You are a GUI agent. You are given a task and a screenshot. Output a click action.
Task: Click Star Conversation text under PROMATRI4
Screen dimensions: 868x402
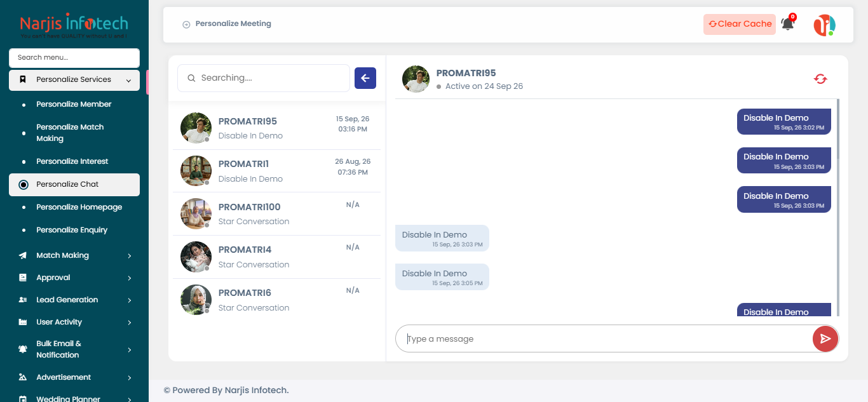[254, 265]
